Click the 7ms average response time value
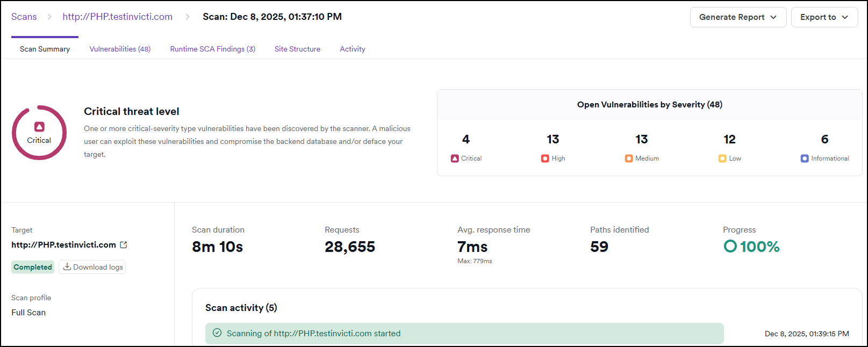 tap(472, 247)
